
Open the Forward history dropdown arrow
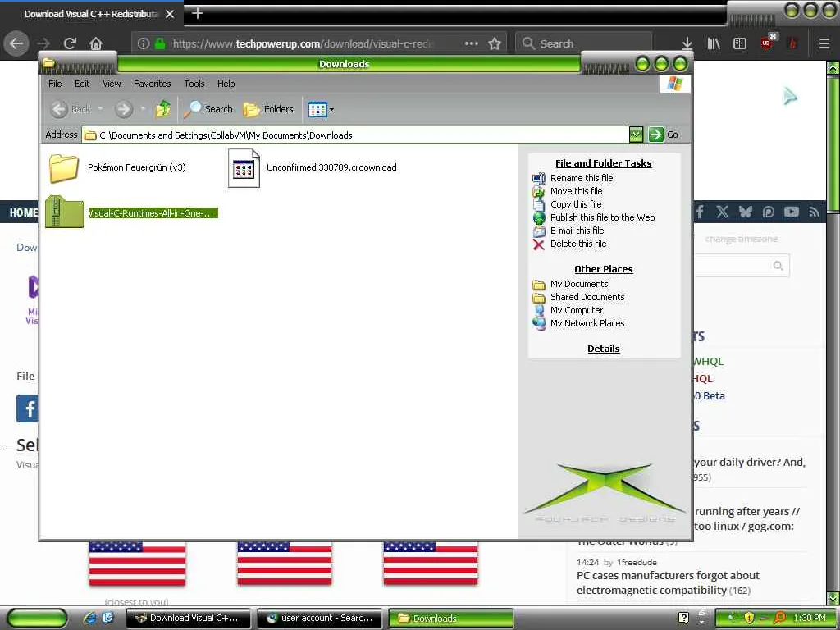click(143, 109)
